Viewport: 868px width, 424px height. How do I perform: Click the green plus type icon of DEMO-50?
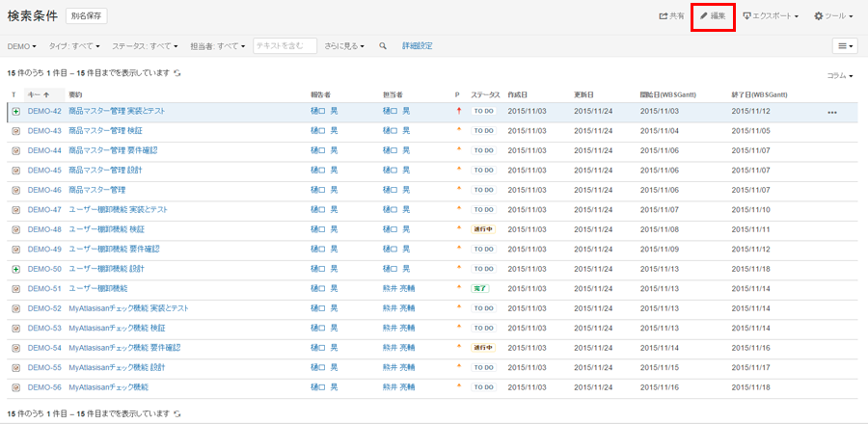coord(16,269)
